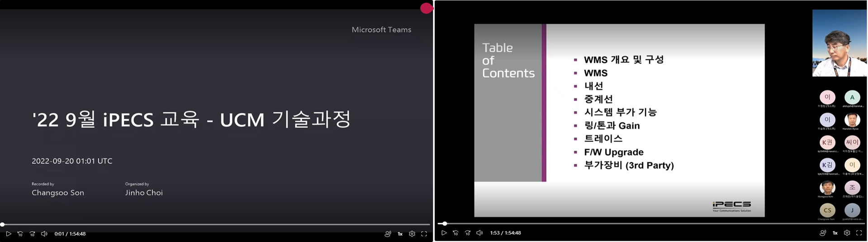Rewind 10 seconds in left video player
The image size is (868, 242).
20,234
